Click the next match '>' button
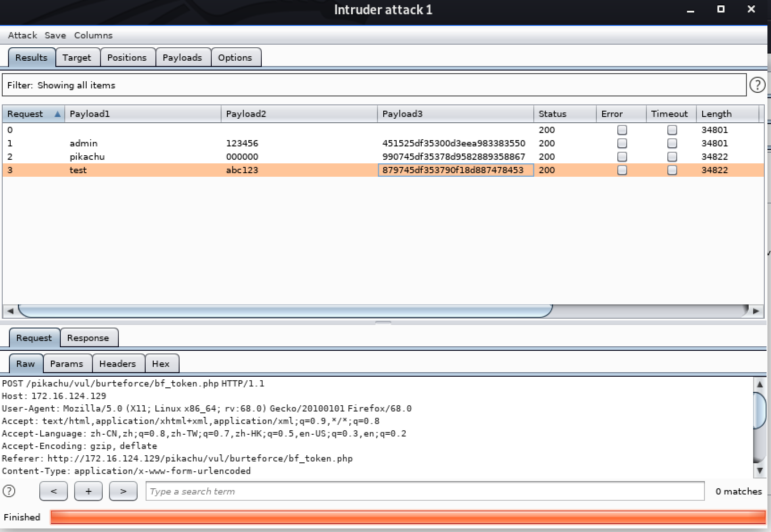Viewport: 771px width, 532px height. click(123, 491)
